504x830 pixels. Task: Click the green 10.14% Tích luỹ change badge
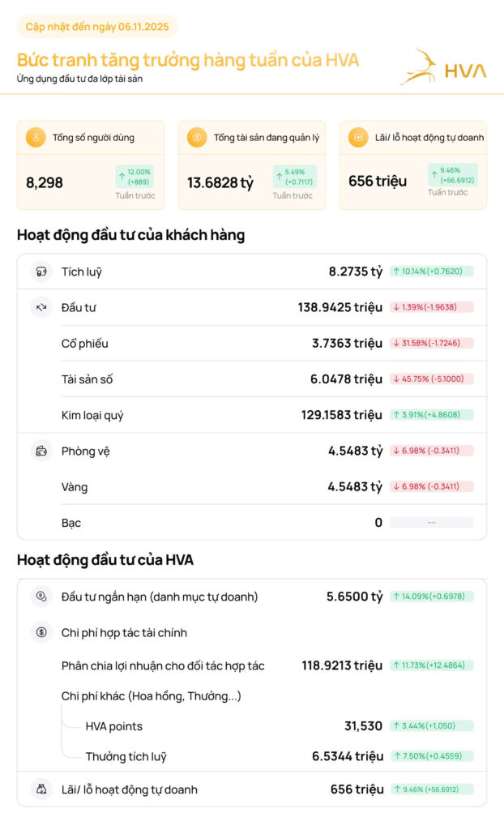click(431, 272)
